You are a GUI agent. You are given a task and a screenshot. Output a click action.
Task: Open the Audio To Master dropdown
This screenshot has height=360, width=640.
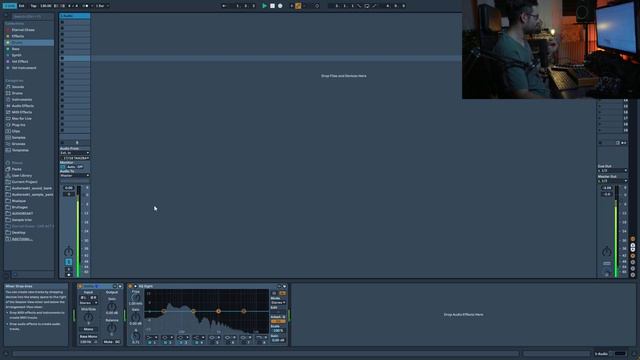pos(75,176)
